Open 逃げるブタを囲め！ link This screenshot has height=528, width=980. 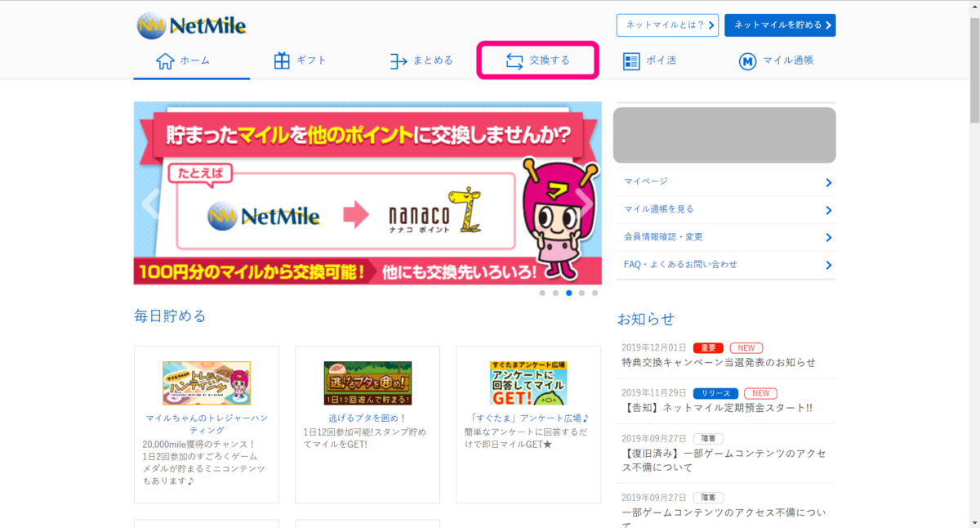tap(367, 418)
